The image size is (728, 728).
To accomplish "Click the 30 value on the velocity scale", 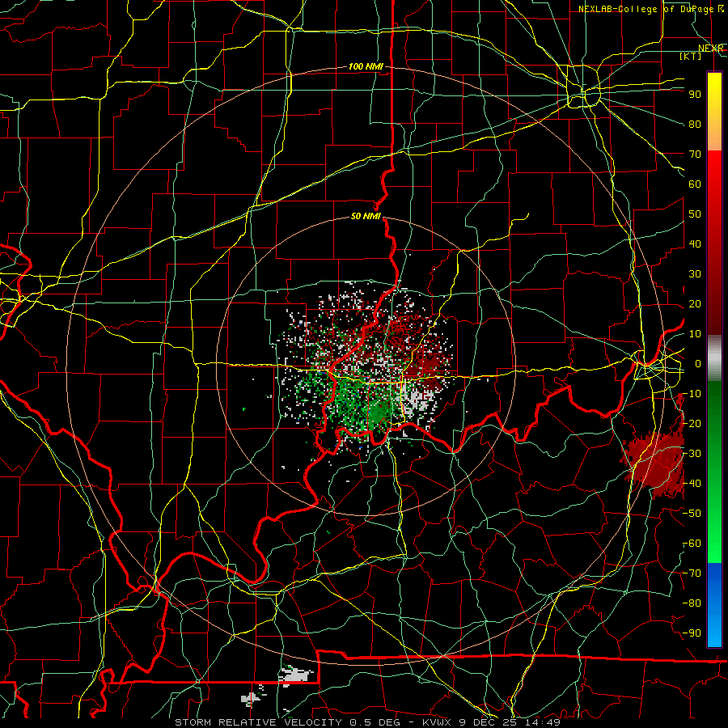I will pyautogui.click(x=695, y=274).
